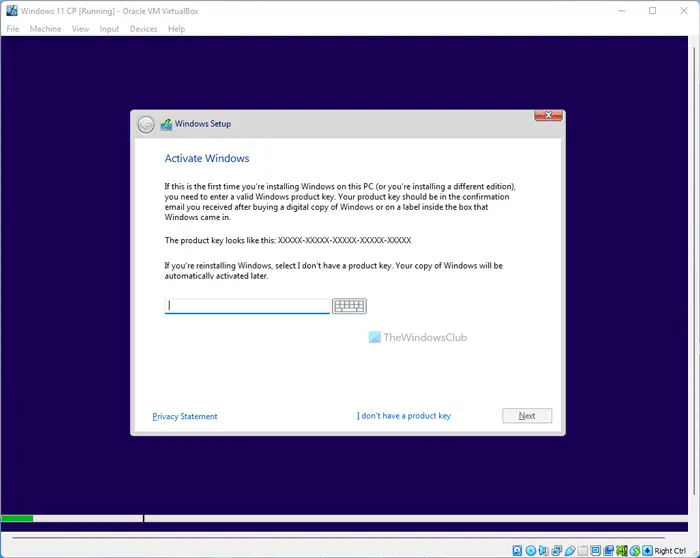This screenshot has height=558, width=700.
Task: Click the Next button
Action: [x=527, y=416]
